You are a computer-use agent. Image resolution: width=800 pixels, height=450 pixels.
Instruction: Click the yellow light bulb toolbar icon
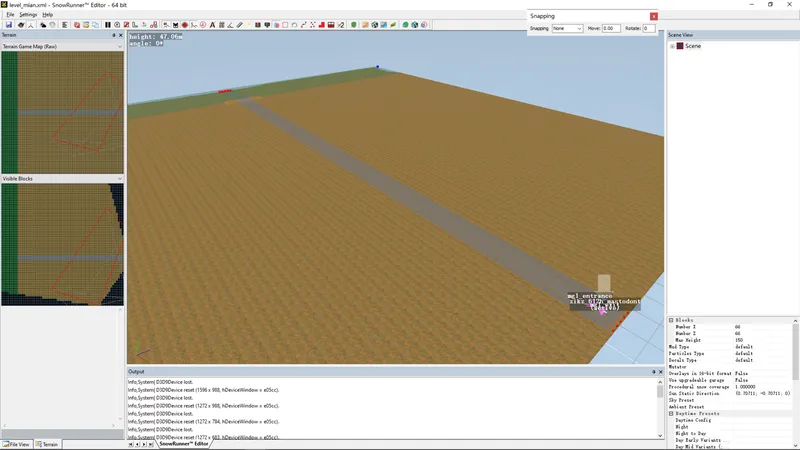point(249,24)
